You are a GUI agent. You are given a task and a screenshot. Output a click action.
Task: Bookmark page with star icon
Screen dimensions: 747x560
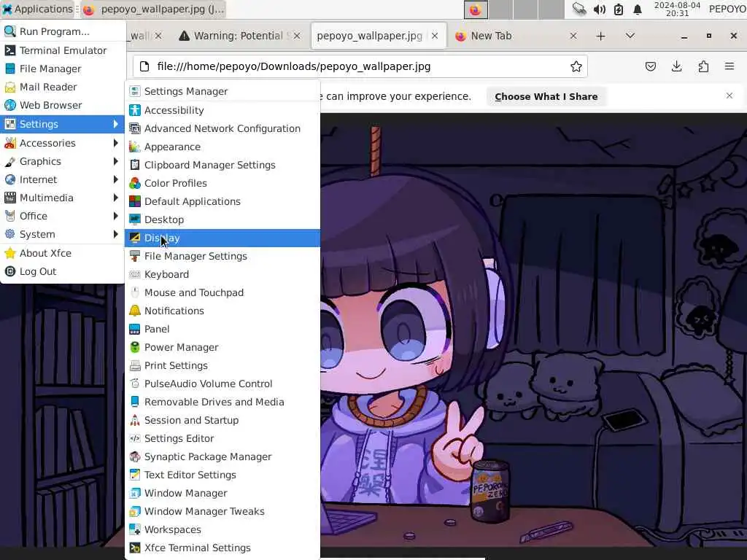(x=576, y=66)
